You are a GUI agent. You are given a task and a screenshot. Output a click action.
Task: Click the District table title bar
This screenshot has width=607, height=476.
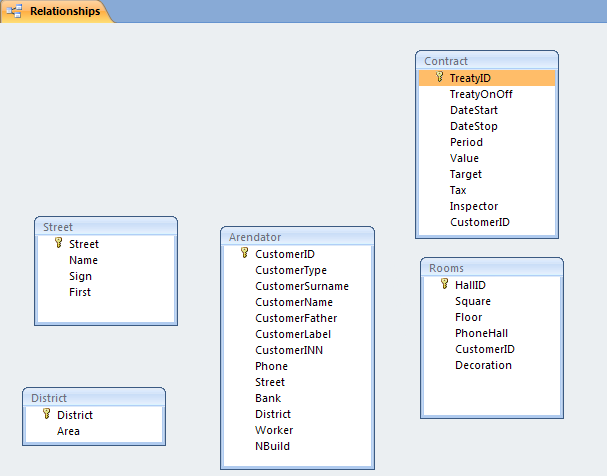(93, 398)
